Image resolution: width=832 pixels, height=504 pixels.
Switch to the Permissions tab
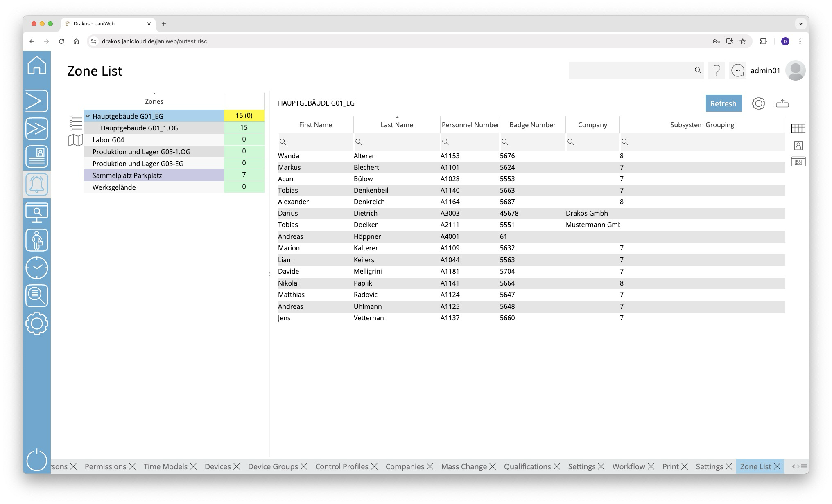[x=105, y=466]
